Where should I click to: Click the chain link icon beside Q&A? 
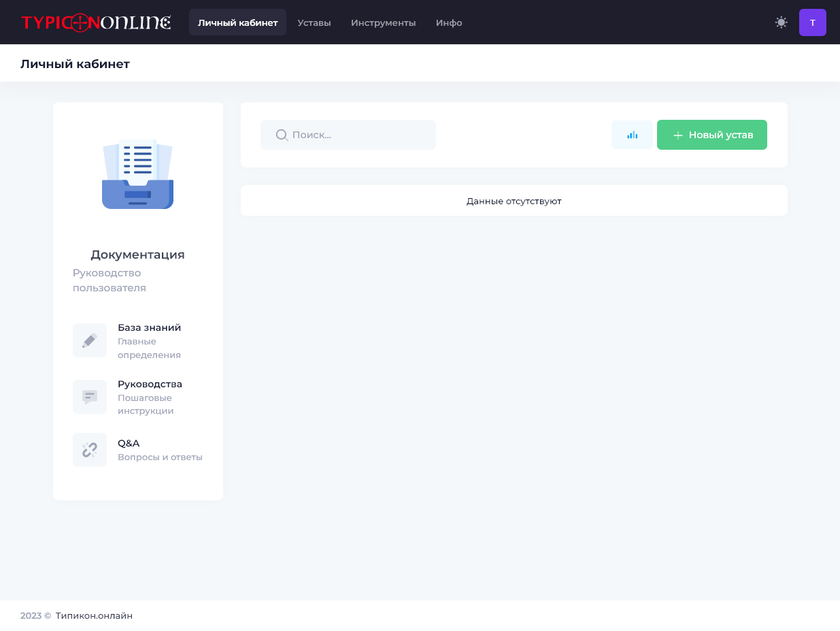(x=90, y=450)
